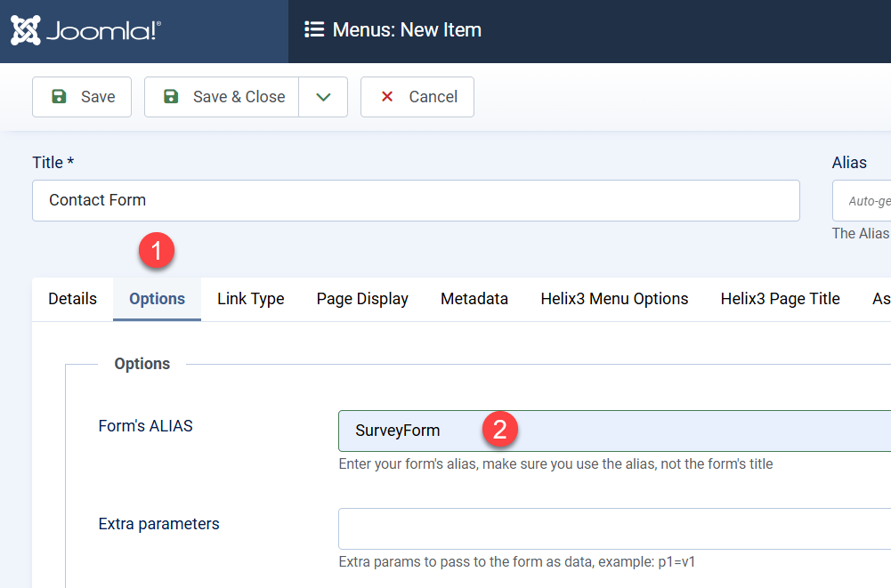Click the Title field containing Contact Form
This screenshot has height=588, width=891.
(417, 200)
